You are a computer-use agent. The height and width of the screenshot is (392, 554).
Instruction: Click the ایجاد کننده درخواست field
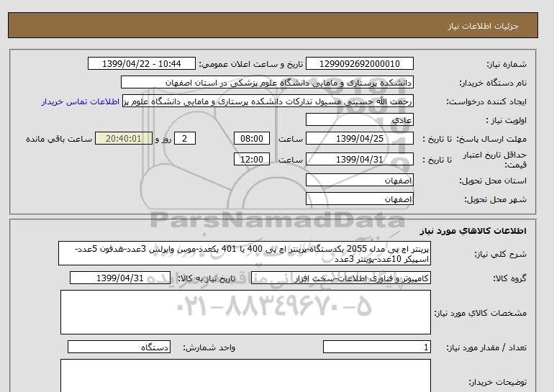pyautogui.click(x=268, y=101)
